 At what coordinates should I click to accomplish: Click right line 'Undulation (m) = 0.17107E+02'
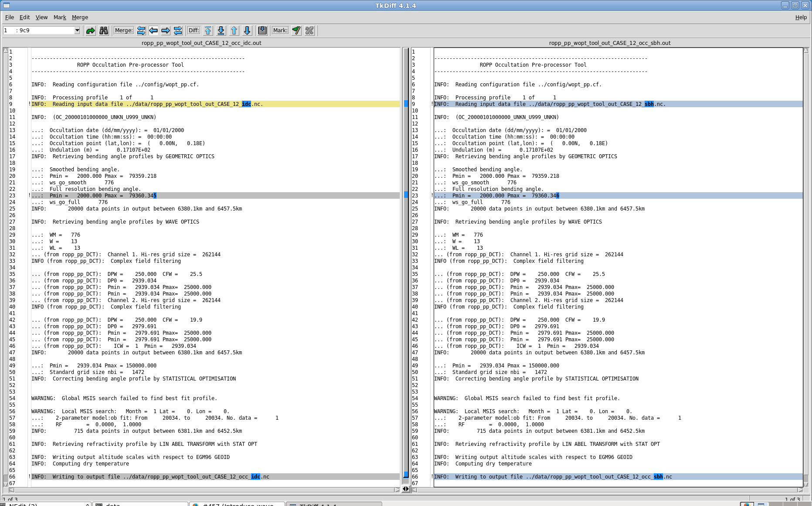click(503, 150)
